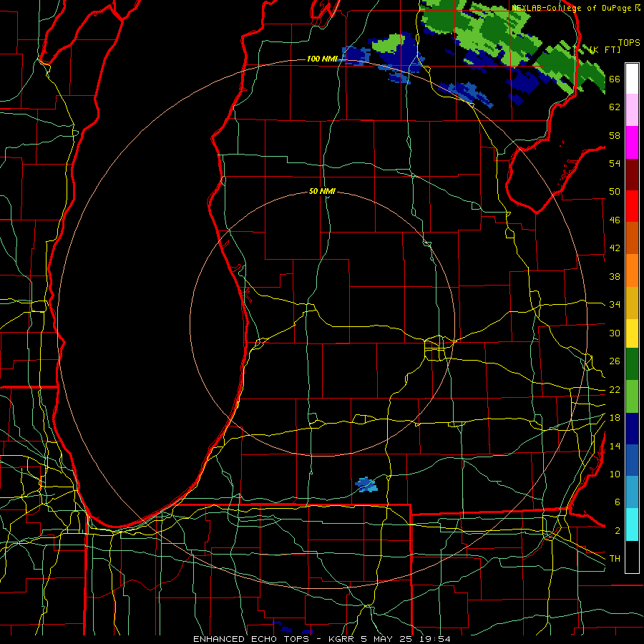
Task: Click the black TH swatch at legend bottom
Action: click(x=632, y=557)
